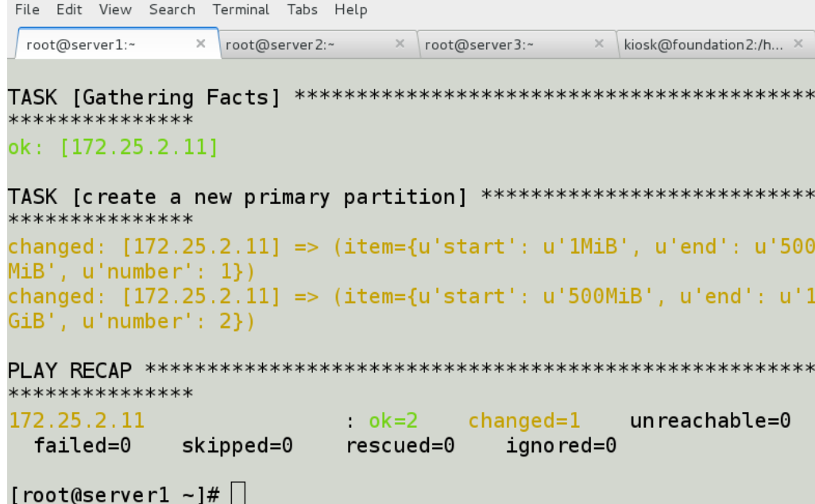Close the kiosk@foundation2 tab
Screen dimensions: 815x504
tap(798, 44)
